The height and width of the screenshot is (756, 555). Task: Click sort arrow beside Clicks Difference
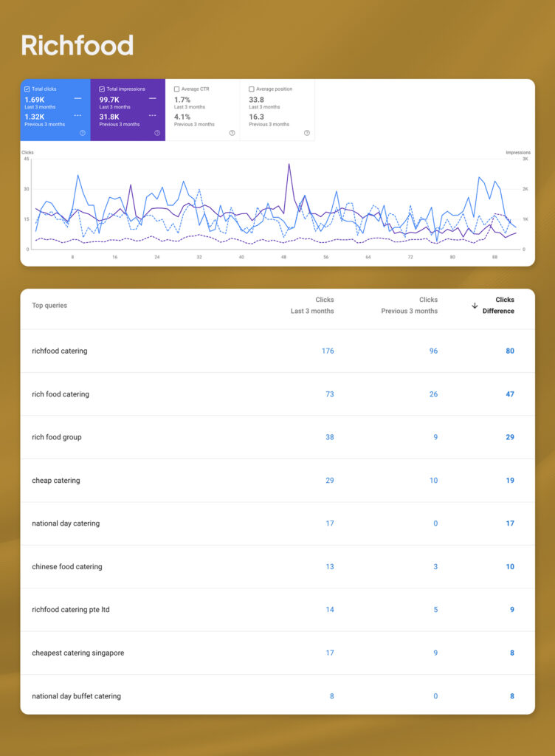tap(475, 306)
